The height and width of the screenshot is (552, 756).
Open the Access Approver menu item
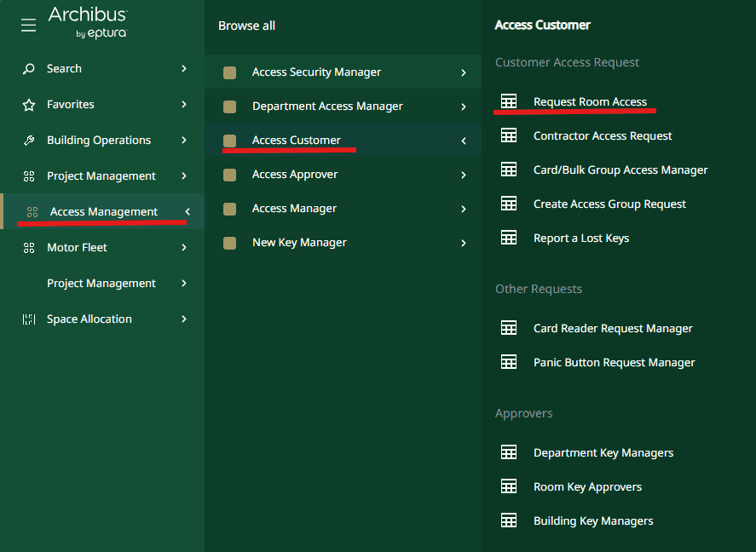click(295, 175)
